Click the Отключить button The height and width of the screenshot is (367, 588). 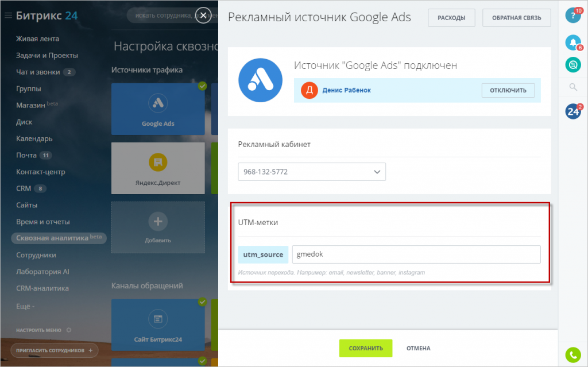[508, 91]
